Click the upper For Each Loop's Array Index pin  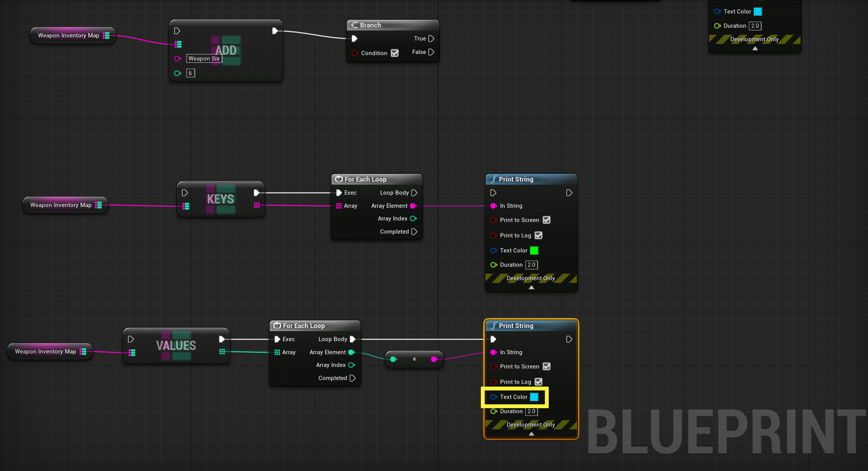click(x=413, y=219)
